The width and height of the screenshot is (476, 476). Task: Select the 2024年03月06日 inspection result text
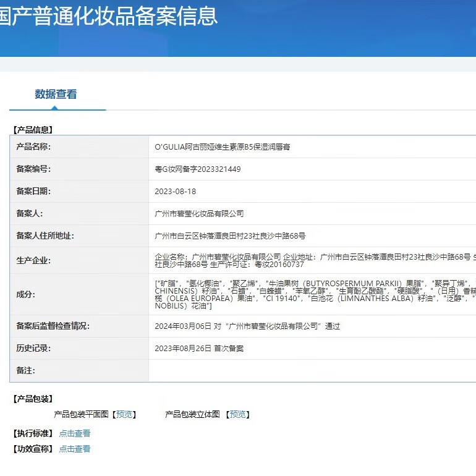pyautogui.click(x=247, y=326)
